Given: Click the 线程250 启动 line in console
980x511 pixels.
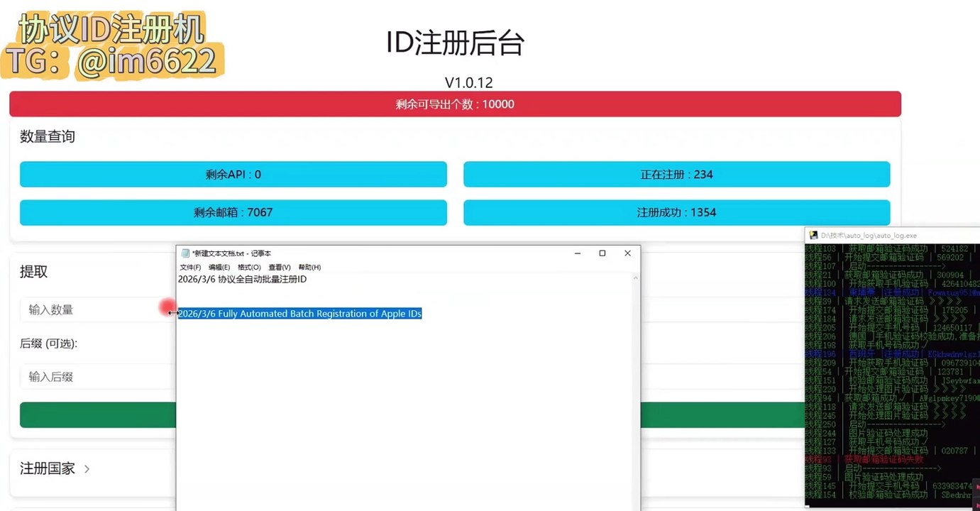Looking at the screenshot, I should pos(875,424).
